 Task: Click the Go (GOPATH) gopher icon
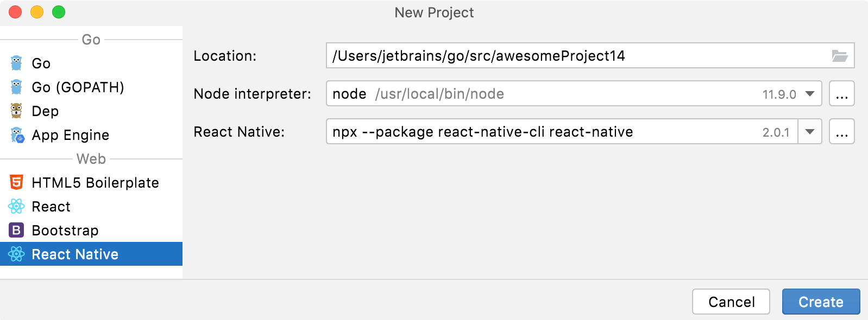point(16,87)
